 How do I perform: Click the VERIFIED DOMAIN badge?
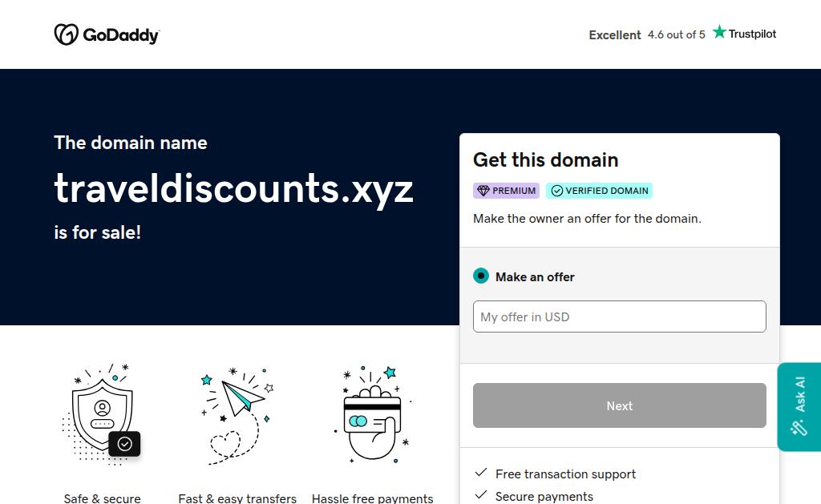599,191
